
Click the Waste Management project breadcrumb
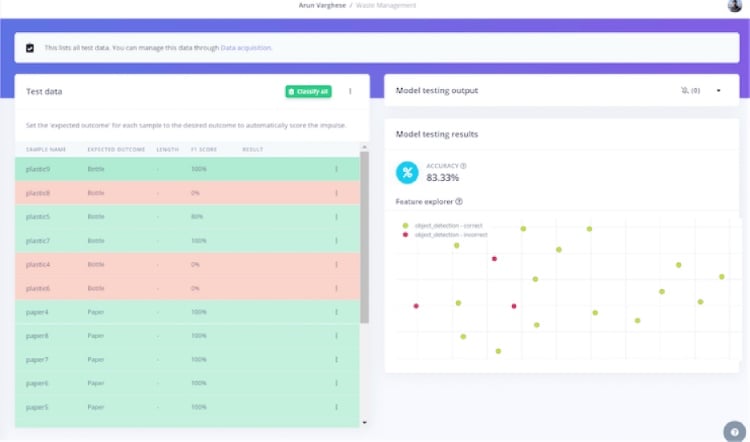(386, 6)
